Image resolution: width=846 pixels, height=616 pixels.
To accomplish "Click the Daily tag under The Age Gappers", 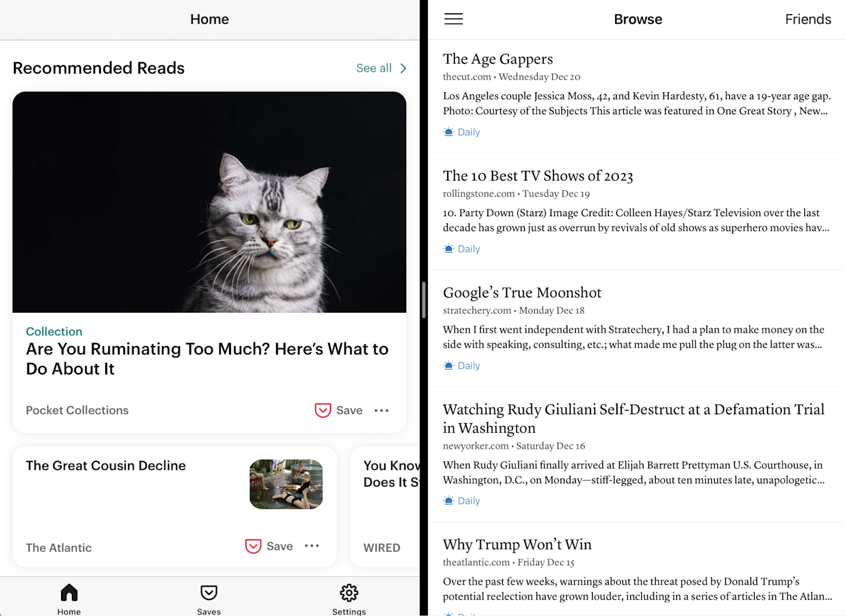I will click(x=462, y=132).
